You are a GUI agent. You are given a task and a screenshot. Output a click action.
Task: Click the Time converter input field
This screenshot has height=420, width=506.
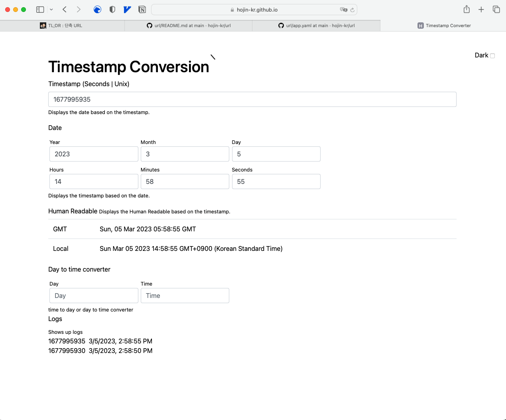pos(185,296)
